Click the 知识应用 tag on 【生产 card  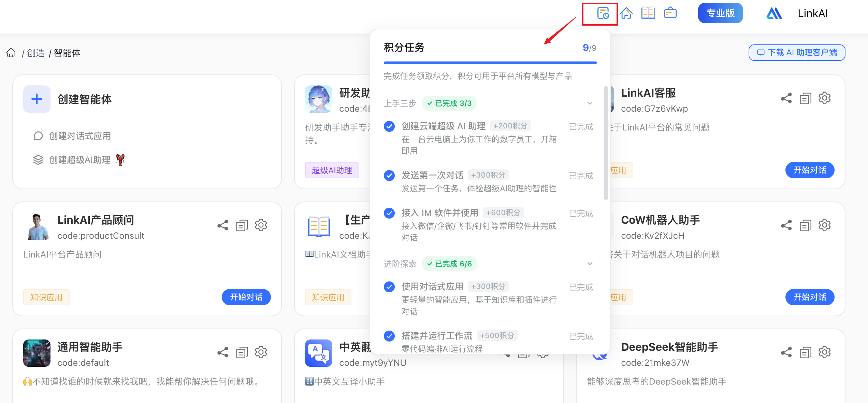[328, 297]
